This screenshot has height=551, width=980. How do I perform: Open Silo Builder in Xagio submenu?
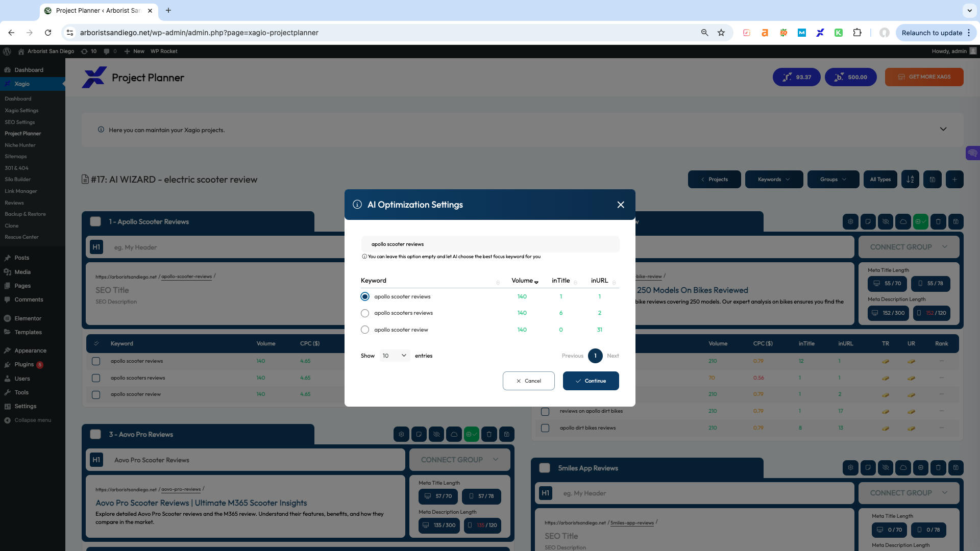pyautogui.click(x=18, y=180)
